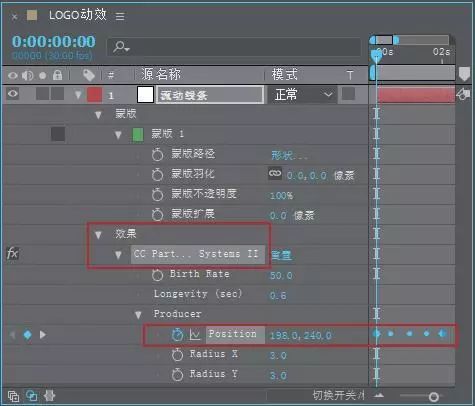Image resolution: width=475 pixels, height=406 pixels.
Task: Enable stopwatch for 蒙版路径
Action: pos(158,155)
